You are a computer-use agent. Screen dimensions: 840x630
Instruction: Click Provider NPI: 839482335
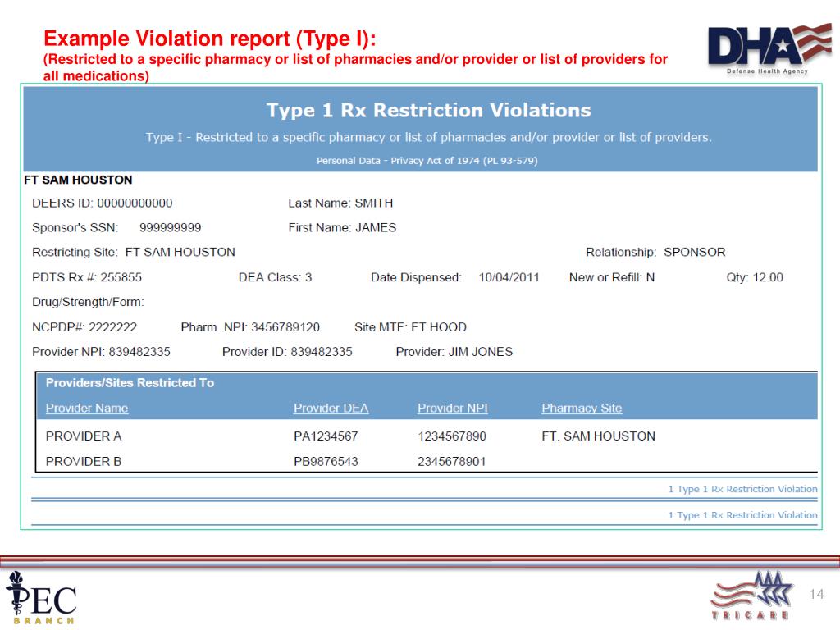101,352
